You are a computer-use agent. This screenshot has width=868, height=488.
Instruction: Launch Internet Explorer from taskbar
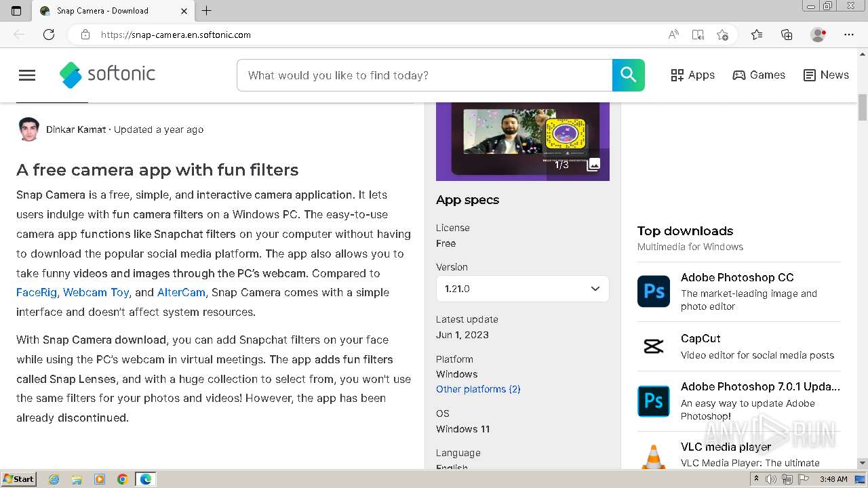(54, 479)
